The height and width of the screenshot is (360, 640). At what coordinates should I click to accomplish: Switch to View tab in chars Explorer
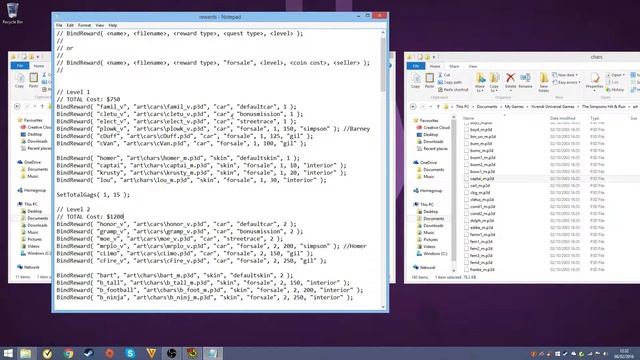click(x=473, y=66)
